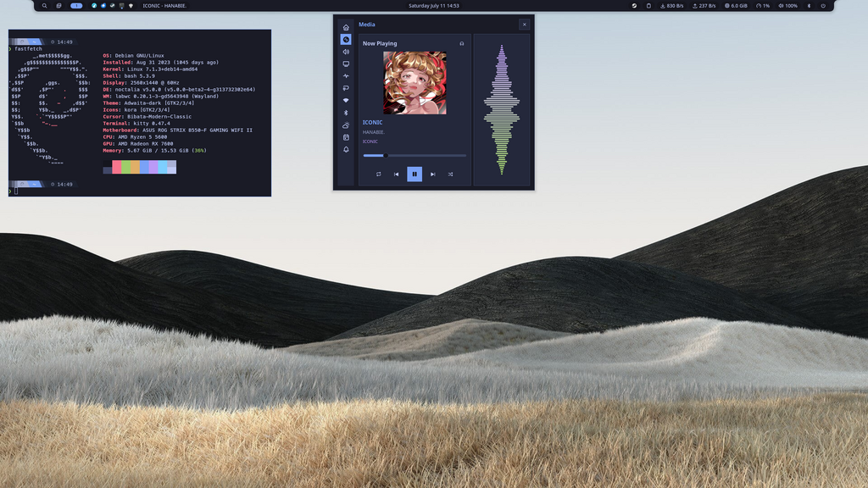
Task: Click the Memory usage line in terminal
Action: [x=154, y=151]
